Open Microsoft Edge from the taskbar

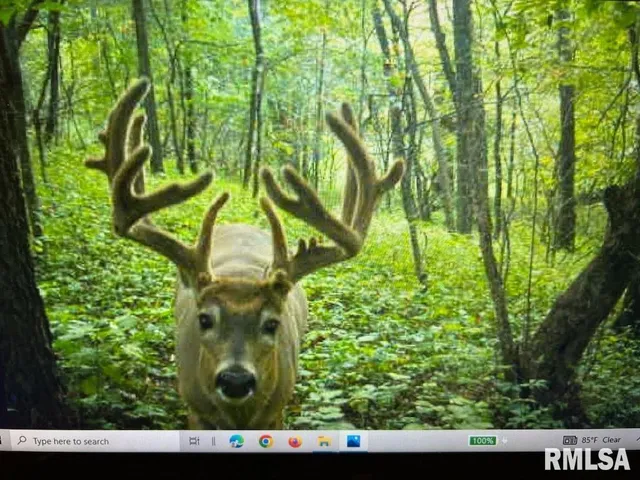[x=236, y=440]
